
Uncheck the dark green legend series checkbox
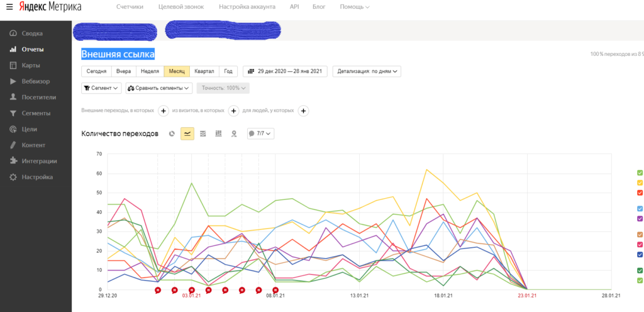(x=640, y=270)
